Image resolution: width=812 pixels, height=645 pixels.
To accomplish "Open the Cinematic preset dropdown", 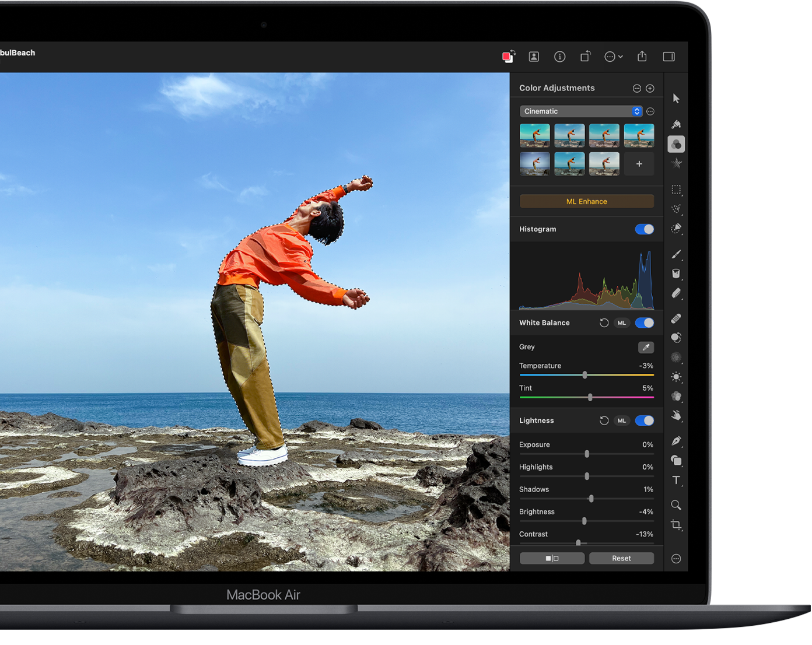I will pyautogui.click(x=580, y=111).
